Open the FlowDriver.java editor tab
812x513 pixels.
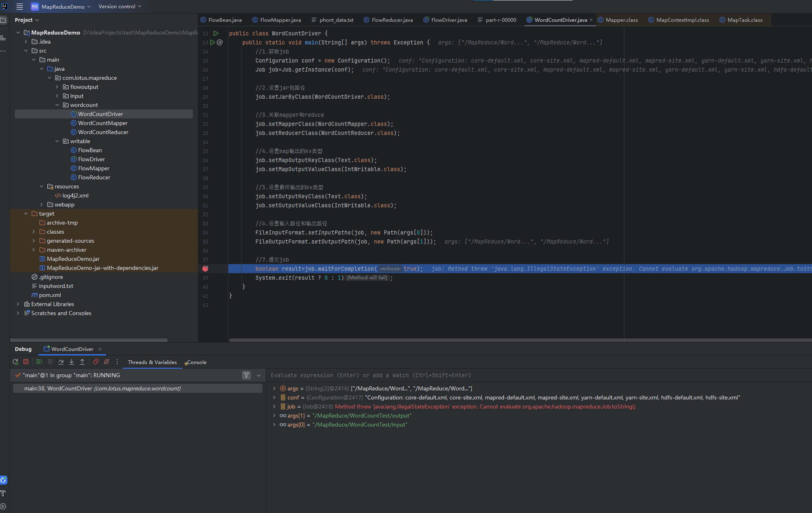[449, 20]
